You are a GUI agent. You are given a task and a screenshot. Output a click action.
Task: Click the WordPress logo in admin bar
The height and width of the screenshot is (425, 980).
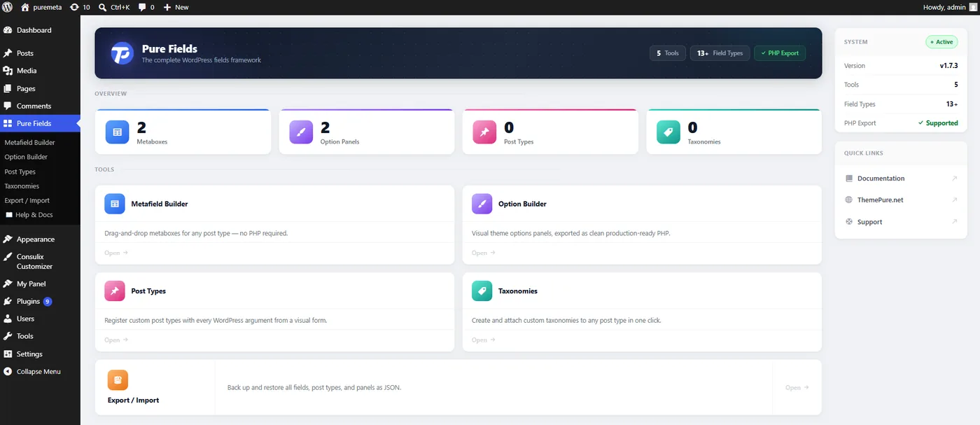pyautogui.click(x=7, y=7)
